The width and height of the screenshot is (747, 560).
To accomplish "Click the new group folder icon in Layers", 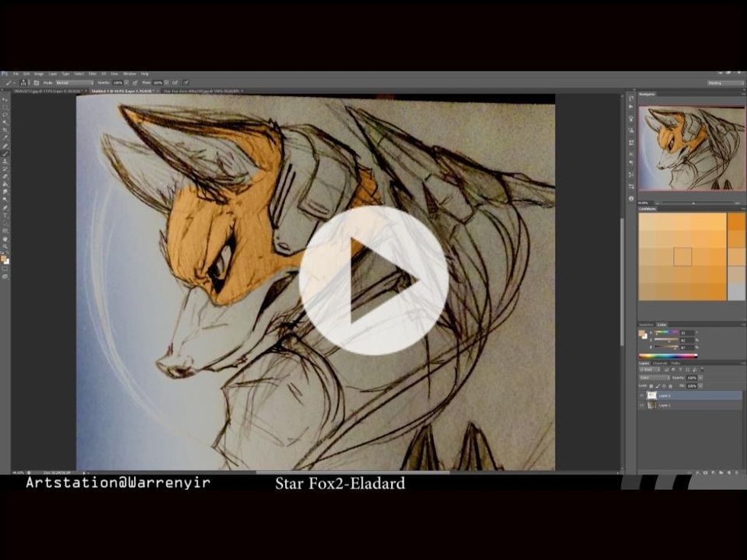I will (x=722, y=472).
